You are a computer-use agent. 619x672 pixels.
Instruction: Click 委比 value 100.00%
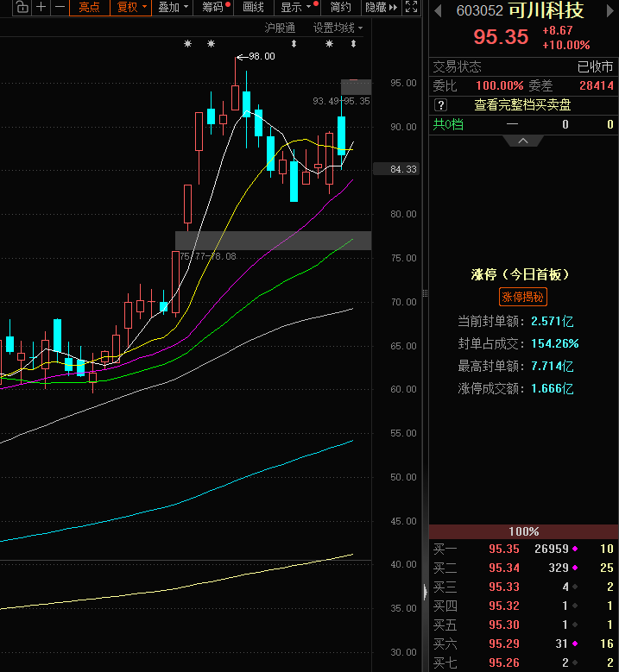point(499,85)
